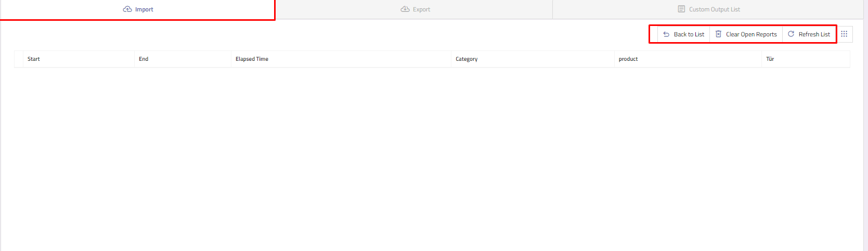This screenshot has height=251, width=868.
Task: Click the Category column header
Action: [467, 59]
